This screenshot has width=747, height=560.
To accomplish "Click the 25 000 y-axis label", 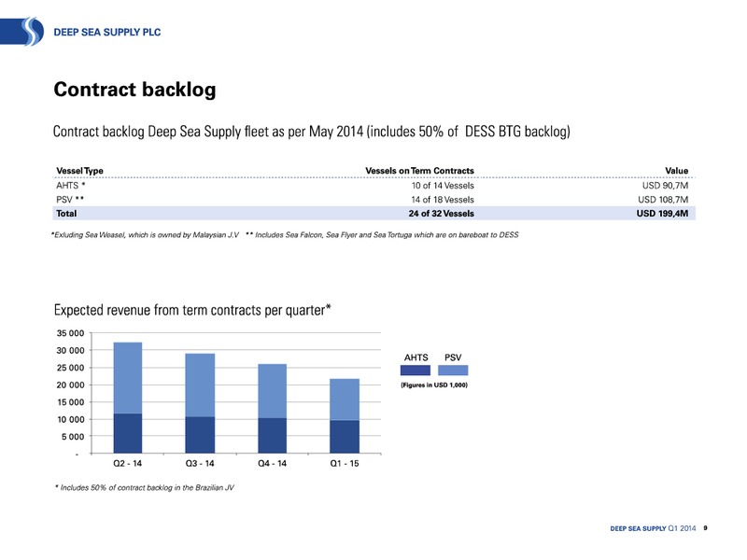I will tap(71, 368).
